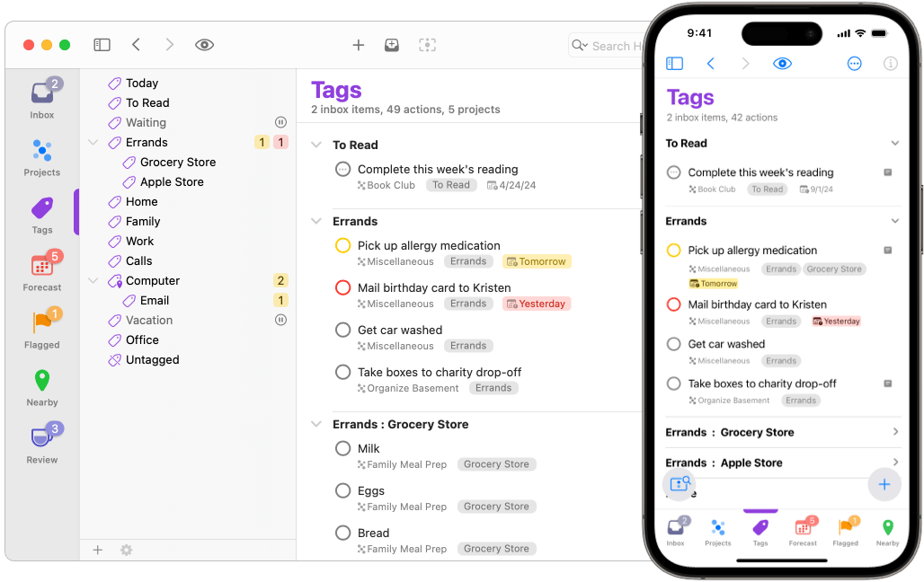
Task: Toggle the sidebar in Mac toolbar
Action: coord(102,45)
